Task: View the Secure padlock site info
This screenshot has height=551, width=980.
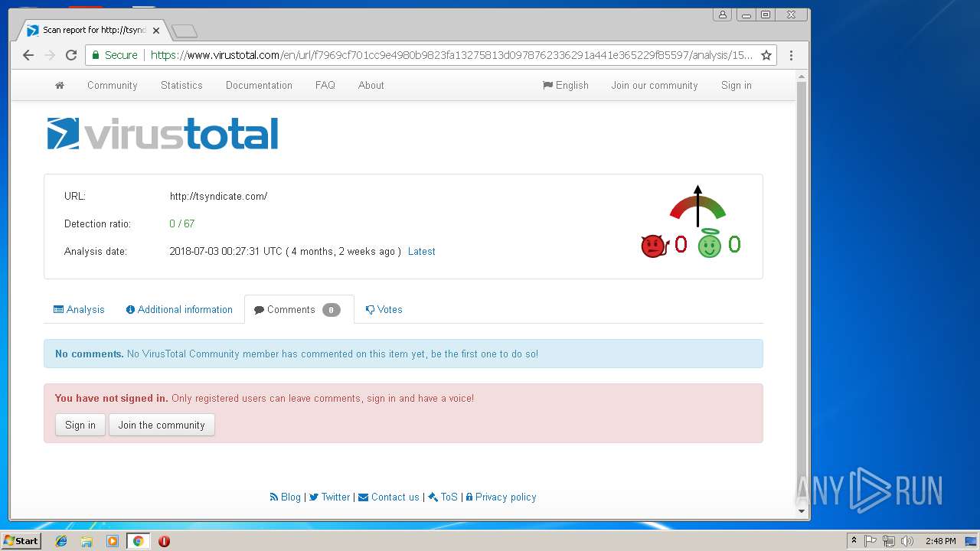Action: tap(115, 55)
